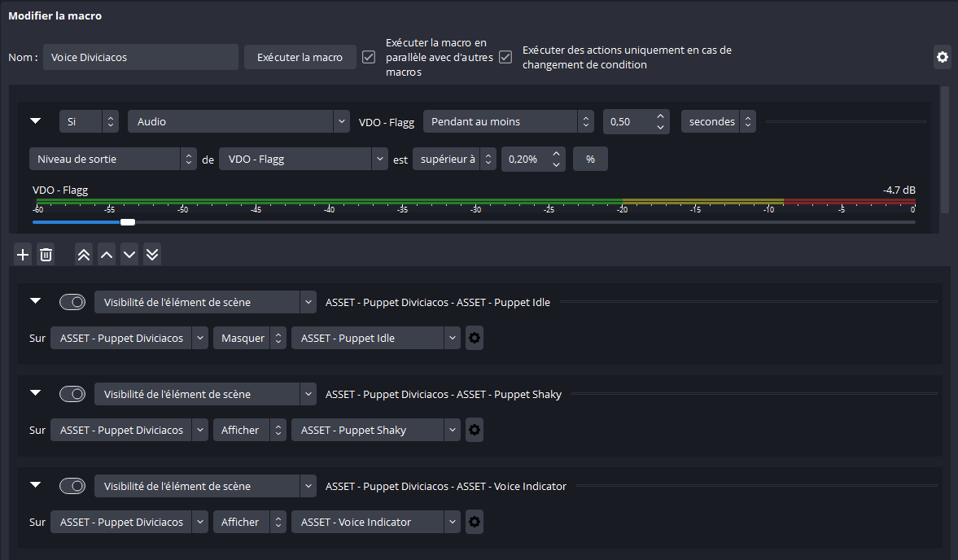Adjust the blue audio threshold slider
Screen dimensions: 958x560
[127, 221]
